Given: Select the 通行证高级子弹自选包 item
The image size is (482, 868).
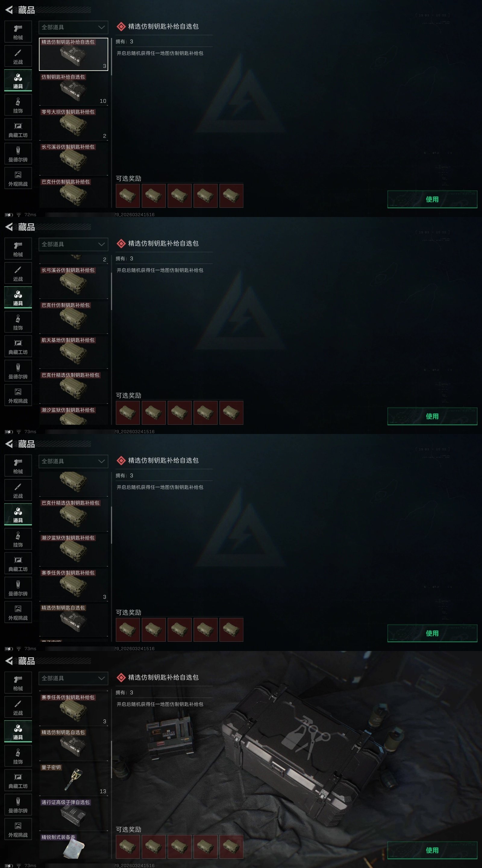Looking at the screenshot, I should (x=74, y=814).
